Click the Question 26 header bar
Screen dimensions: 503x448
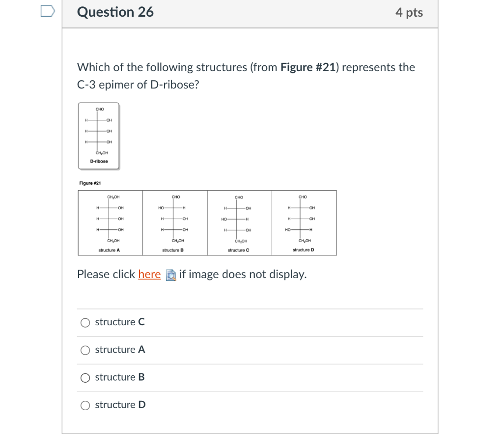[x=249, y=14]
